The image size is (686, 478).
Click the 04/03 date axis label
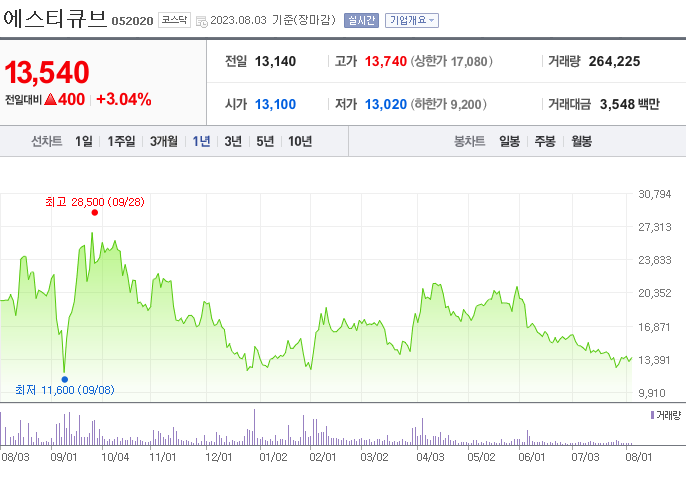tap(430, 457)
